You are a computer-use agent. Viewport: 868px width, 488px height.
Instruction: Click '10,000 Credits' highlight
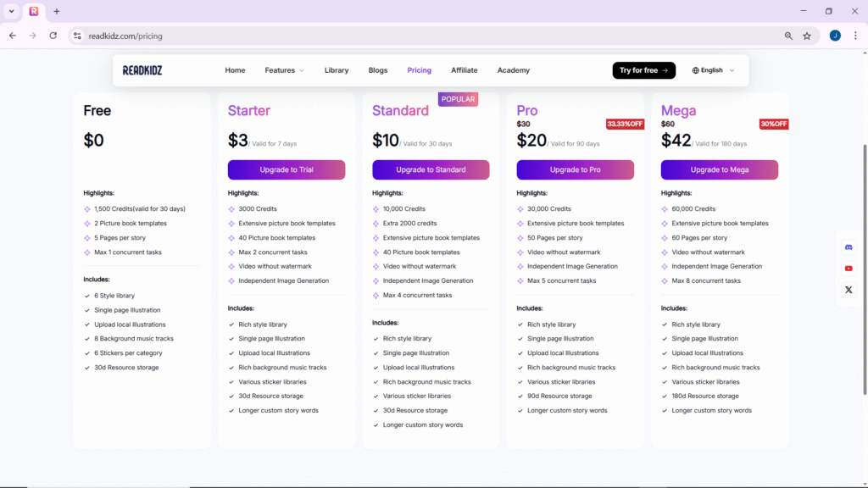tap(404, 209)
